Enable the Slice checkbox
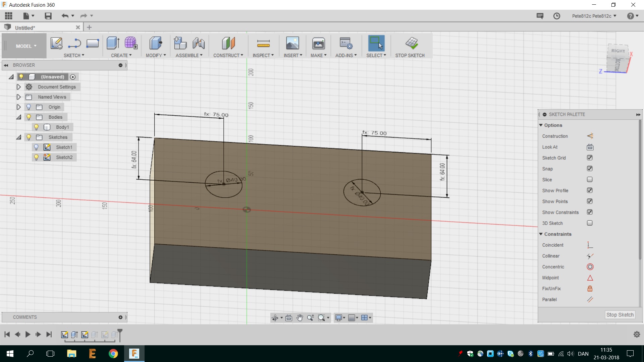 click(x=590, y=180)
